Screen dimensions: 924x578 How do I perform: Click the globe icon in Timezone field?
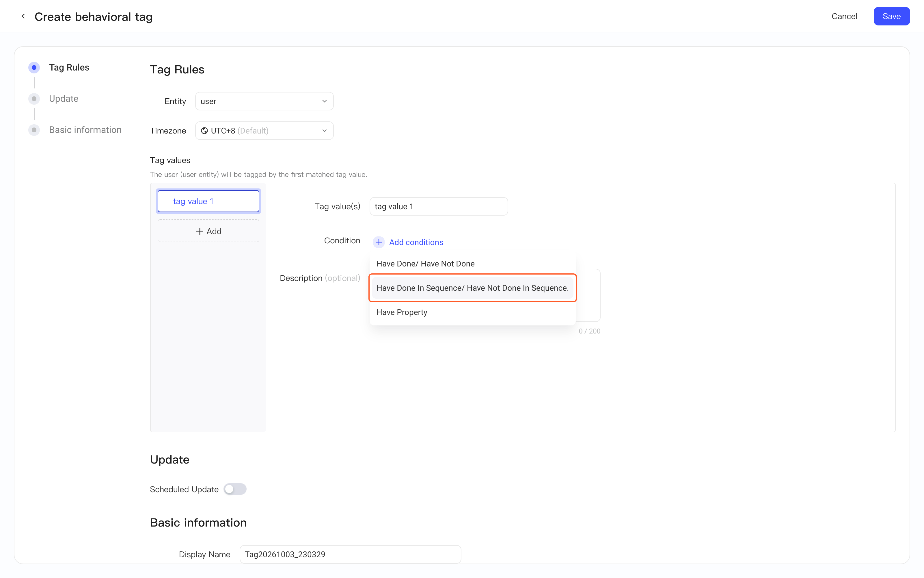pyautogui.click(x=204, y=131)
